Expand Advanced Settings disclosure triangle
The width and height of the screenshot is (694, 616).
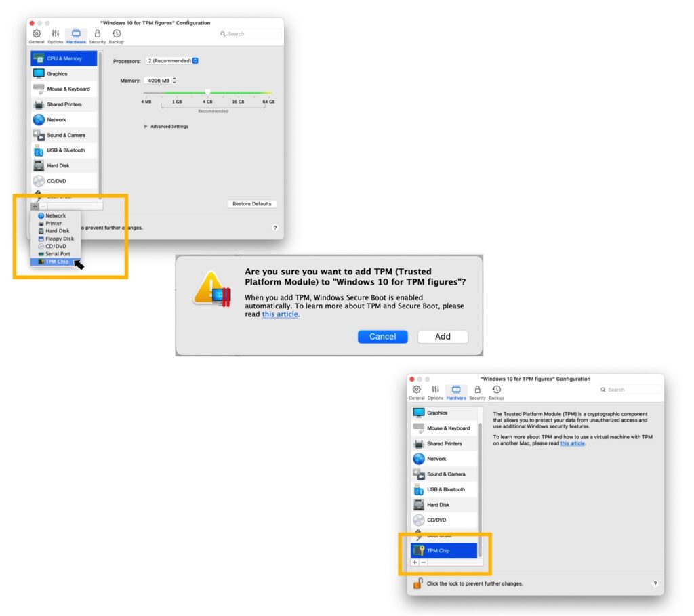coord(146,127)
